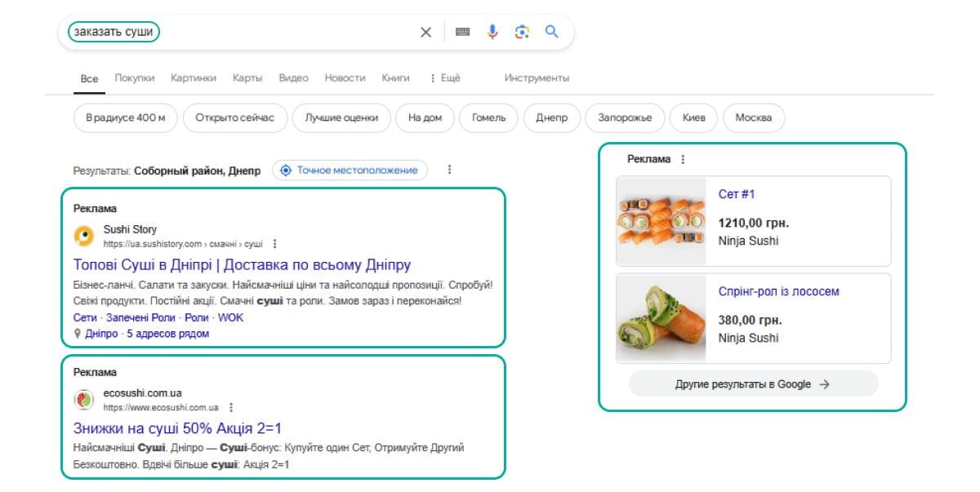Click the 1210,00 грн. price
The height and width of the screenshot is (492, 980).
pyautogui.click(x=754, y=223)
